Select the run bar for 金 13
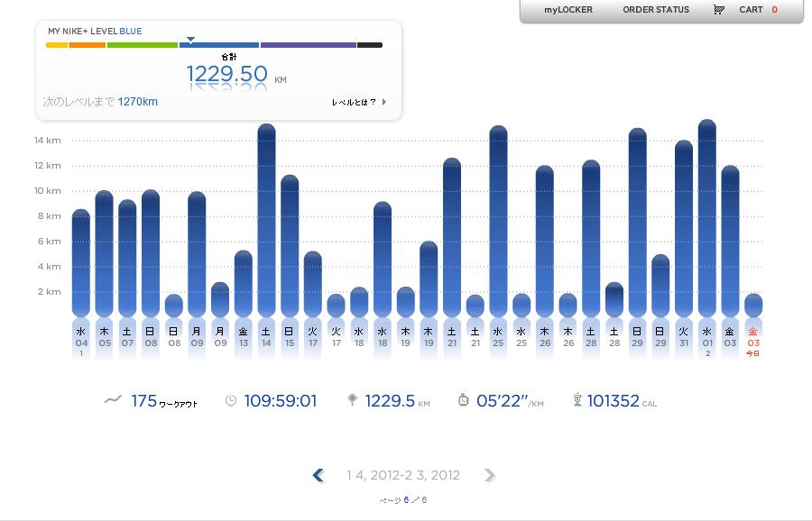 tap(244, 284)
